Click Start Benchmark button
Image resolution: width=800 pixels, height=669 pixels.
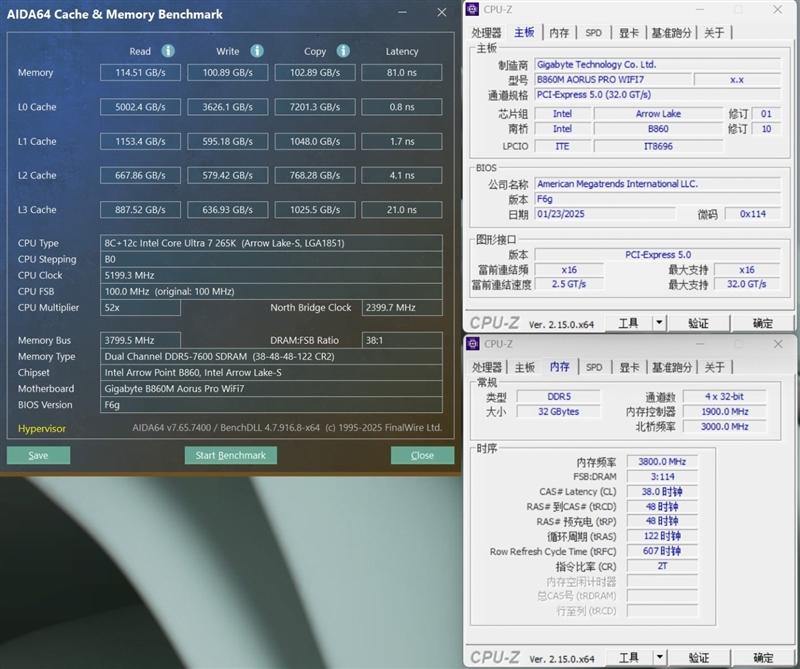click(231, 455)
